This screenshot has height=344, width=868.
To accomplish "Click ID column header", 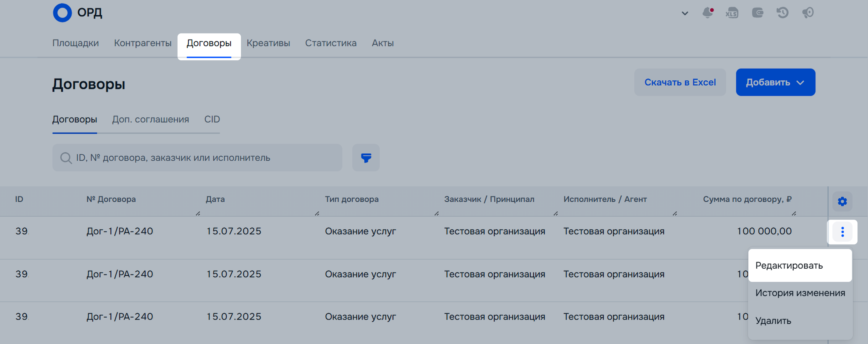I will coord(19,199).
